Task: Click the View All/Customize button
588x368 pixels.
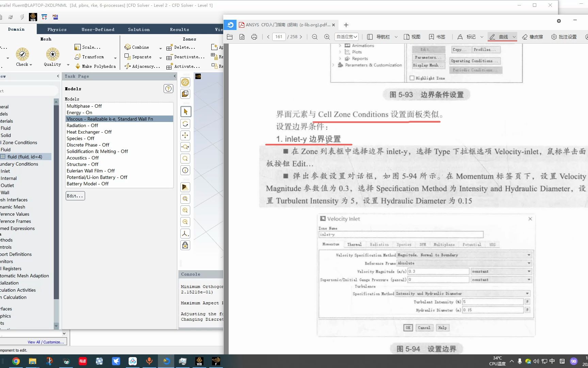Action: point(46,342)
